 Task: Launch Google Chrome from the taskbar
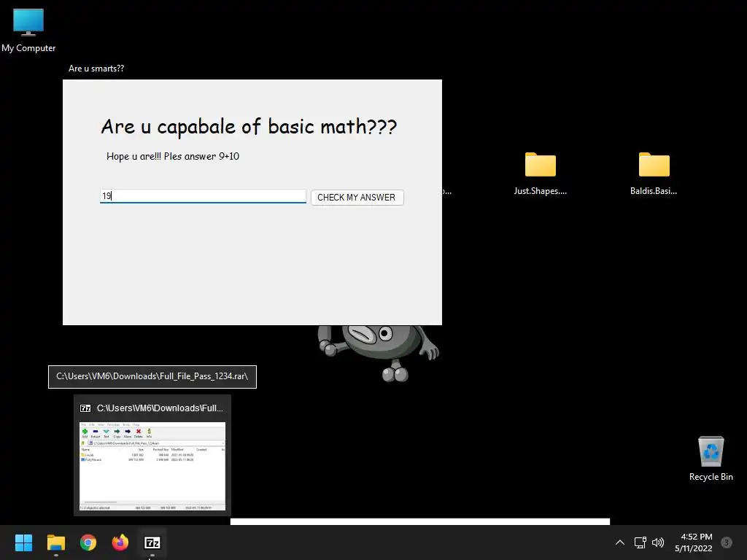point(88,542)
